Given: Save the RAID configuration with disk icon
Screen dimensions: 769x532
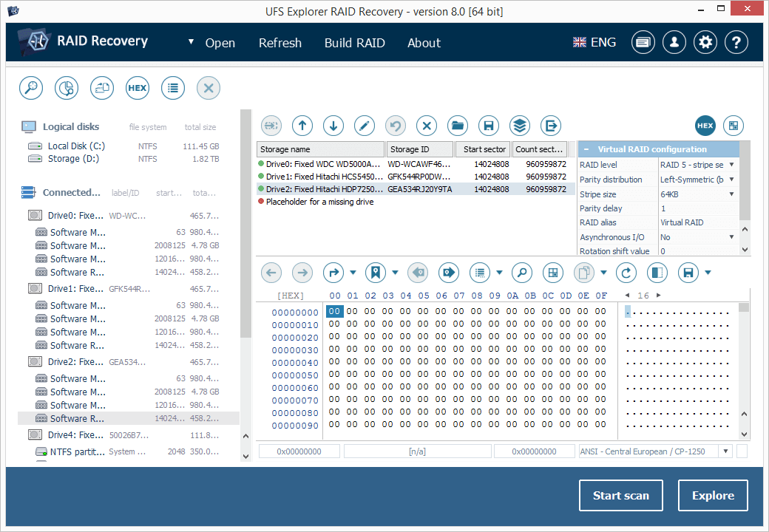Looking at the screenshot, I should pos(489,126).
